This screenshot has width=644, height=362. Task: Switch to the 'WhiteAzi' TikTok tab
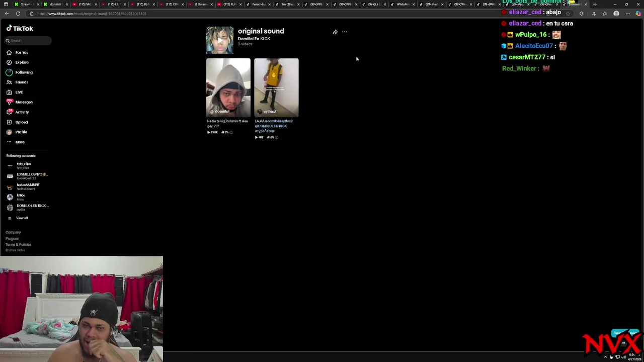tap(403, 4)
